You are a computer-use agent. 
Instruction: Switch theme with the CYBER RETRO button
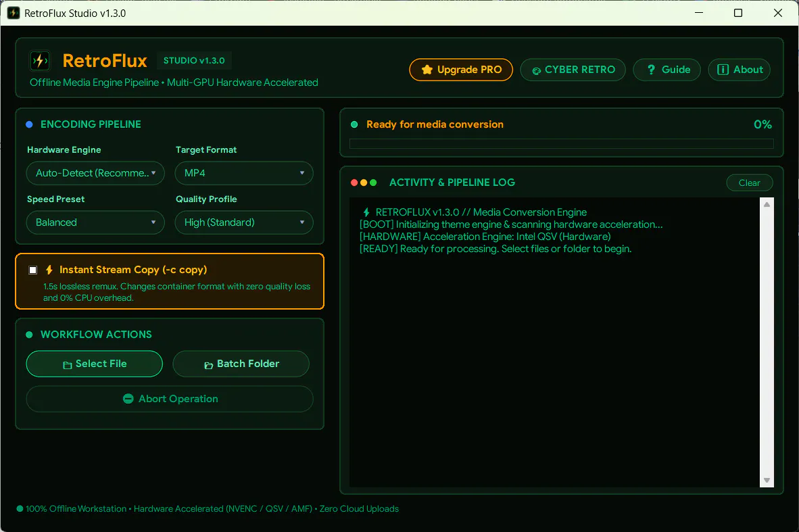coord(573,70)
